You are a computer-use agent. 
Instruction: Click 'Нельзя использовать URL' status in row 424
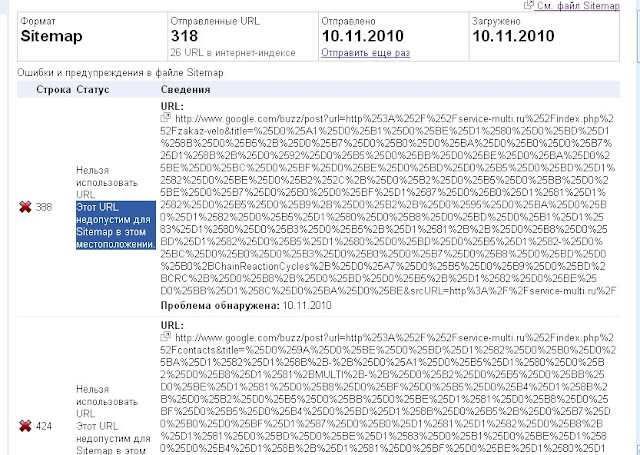[x=107, y=402]
